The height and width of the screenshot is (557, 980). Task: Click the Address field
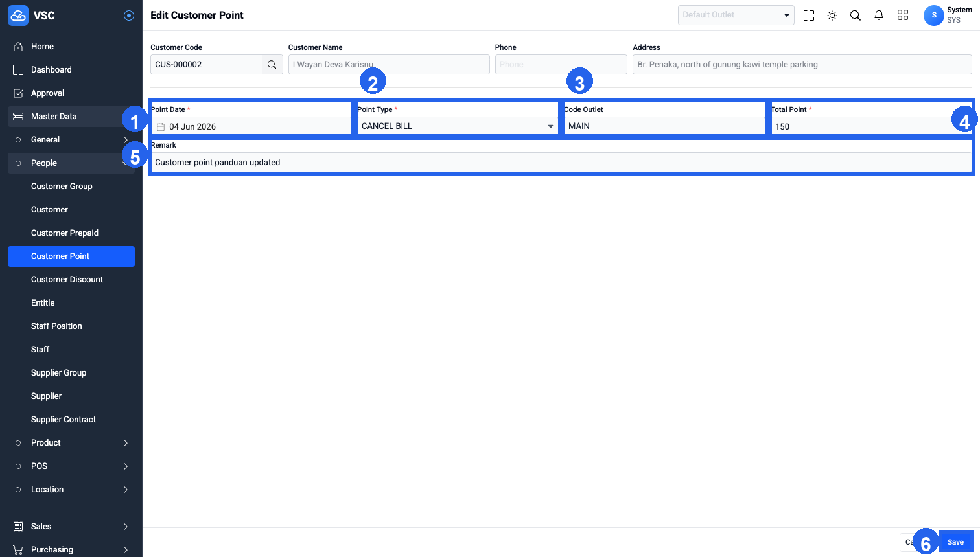[x=802, y=65]
